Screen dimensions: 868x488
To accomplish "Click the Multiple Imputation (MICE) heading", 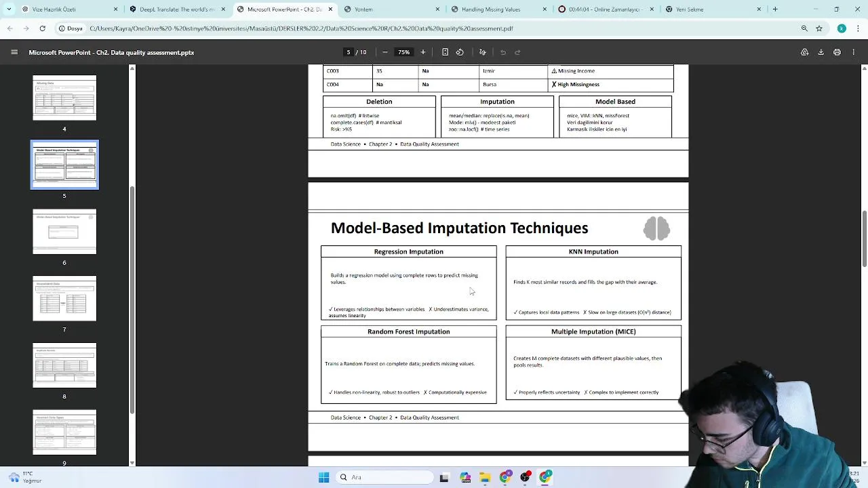I will [x=593, y=331].
